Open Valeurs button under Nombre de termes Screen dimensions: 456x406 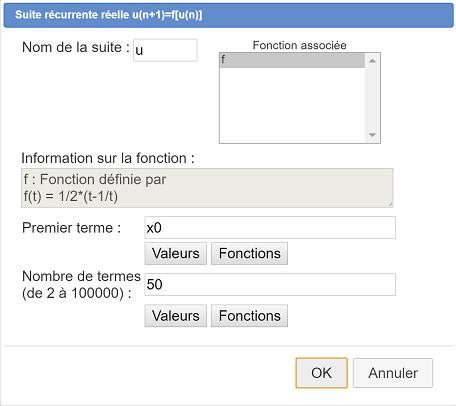coord(176,316)
